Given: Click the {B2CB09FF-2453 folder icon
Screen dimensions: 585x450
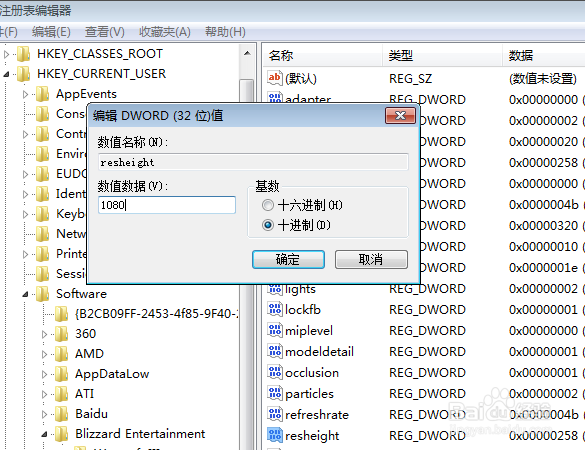Looking at the screenshot, I should 61,314.
